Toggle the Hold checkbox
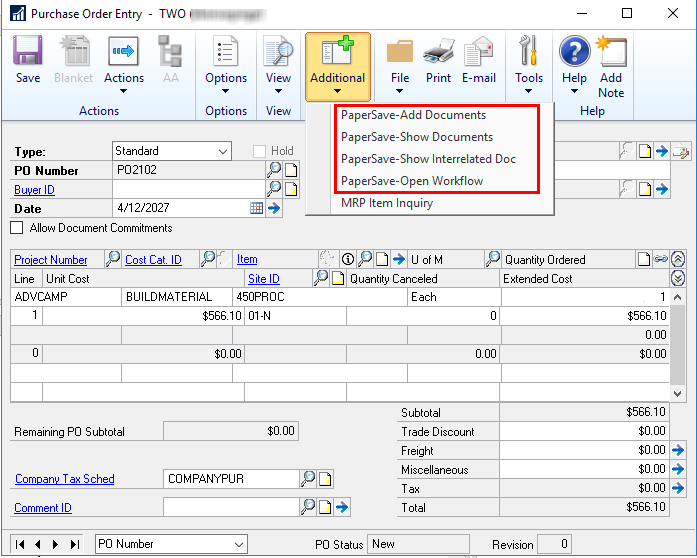This screenshot has width=697, height=558. point(259,151)
